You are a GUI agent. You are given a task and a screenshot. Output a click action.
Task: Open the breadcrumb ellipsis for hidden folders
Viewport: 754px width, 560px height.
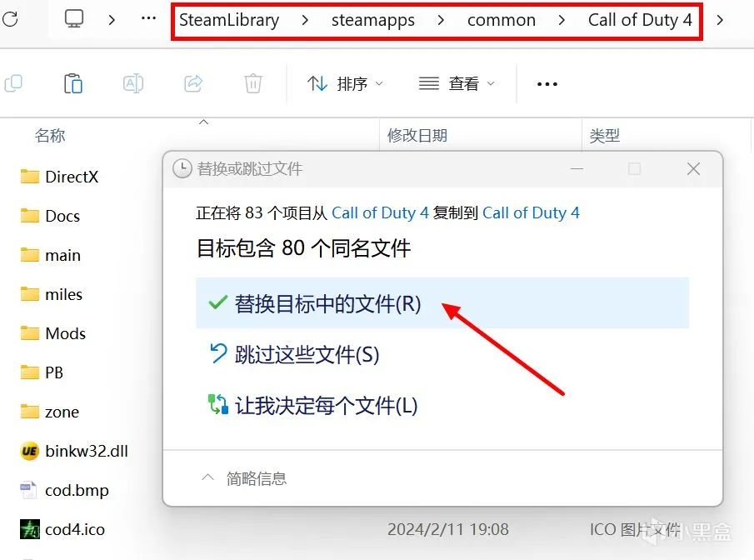pyautogui.click(x=148, y=19)
